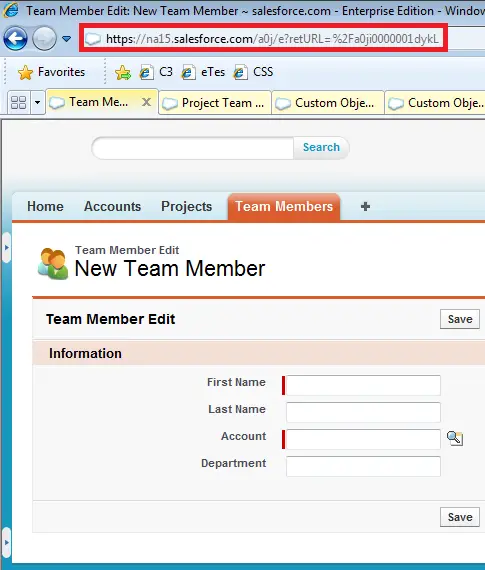Switch to the Project Team browser tab
485x570 pixels.
(x=215, y=103)
